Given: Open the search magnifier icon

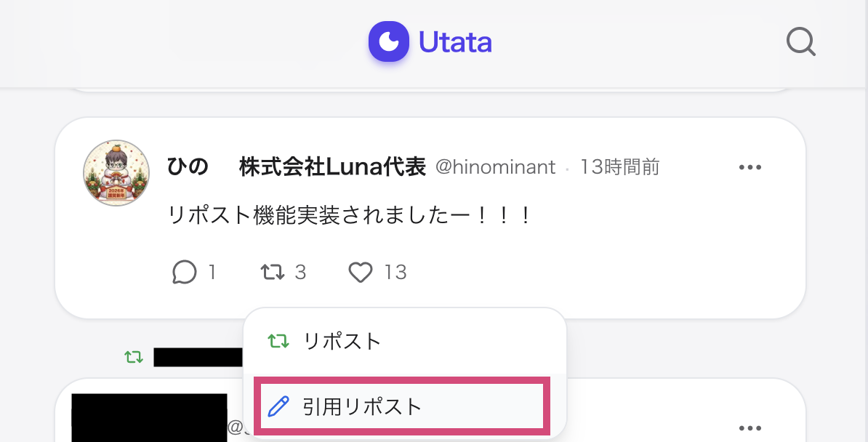Looking at the screenshot, I should pyautogui.click(x=800, y=42).
